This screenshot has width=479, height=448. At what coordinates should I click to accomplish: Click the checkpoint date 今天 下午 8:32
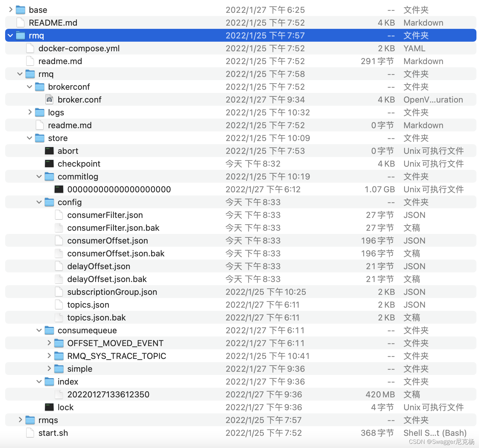click(253, 163)
